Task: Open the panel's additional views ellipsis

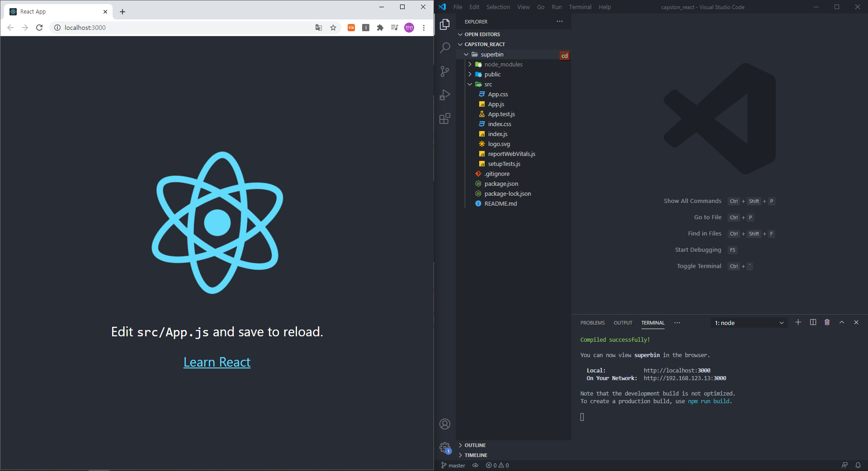Action: pyautogui.click(x=677, y=323)
